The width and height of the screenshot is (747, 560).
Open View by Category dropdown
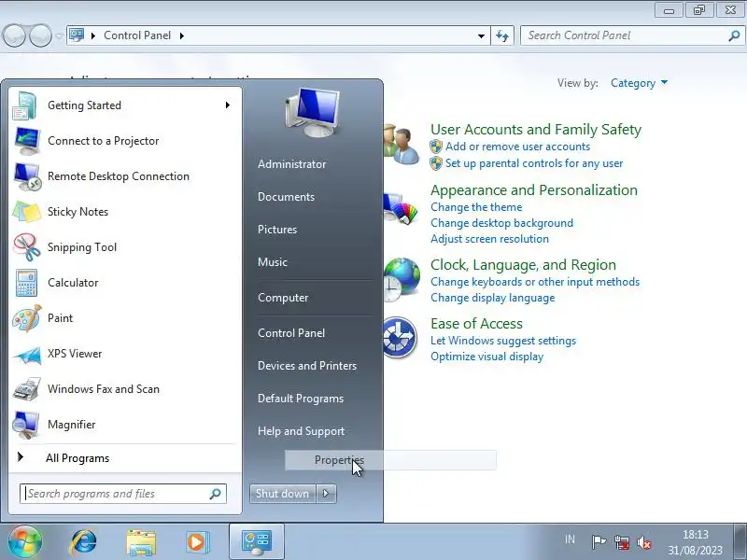pyautogui.click(x=640, y=83)
